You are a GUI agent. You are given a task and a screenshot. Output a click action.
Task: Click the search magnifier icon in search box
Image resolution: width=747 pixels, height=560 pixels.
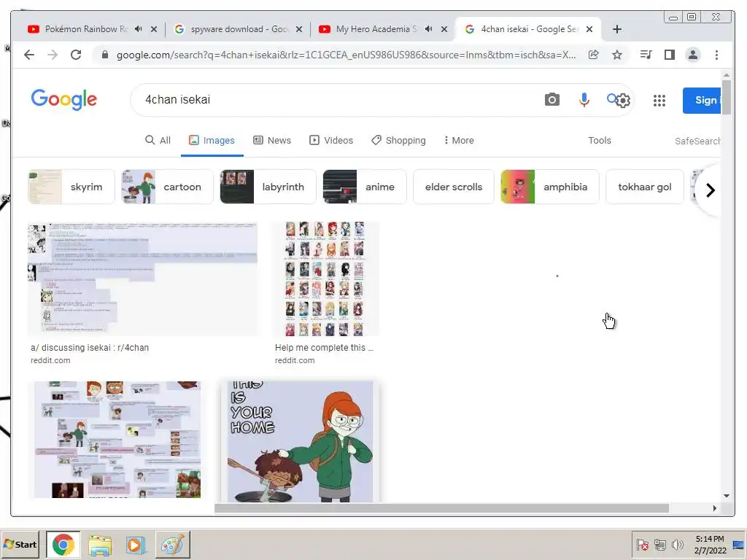[612, 98]
